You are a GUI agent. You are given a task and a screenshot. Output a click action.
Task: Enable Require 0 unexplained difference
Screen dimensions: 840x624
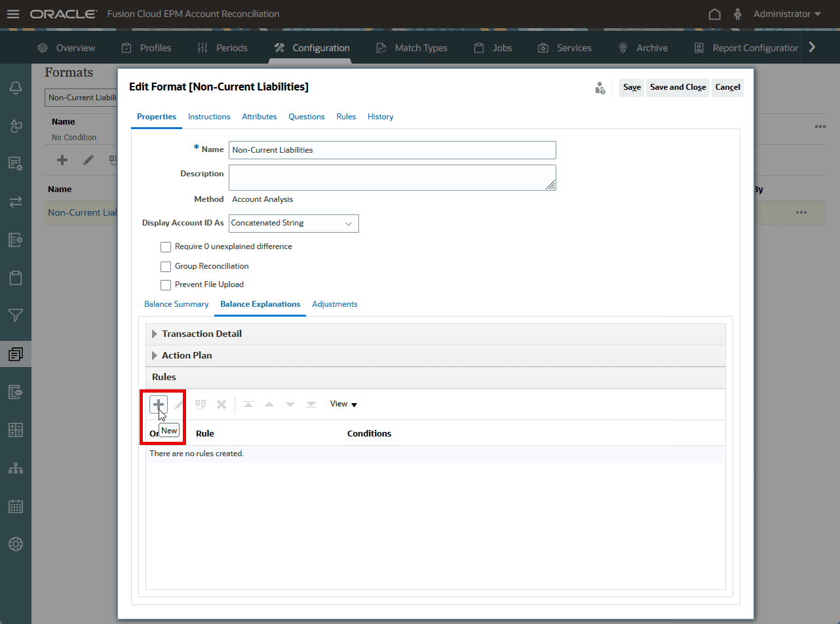pyautogui.click(x=166, y=247)
